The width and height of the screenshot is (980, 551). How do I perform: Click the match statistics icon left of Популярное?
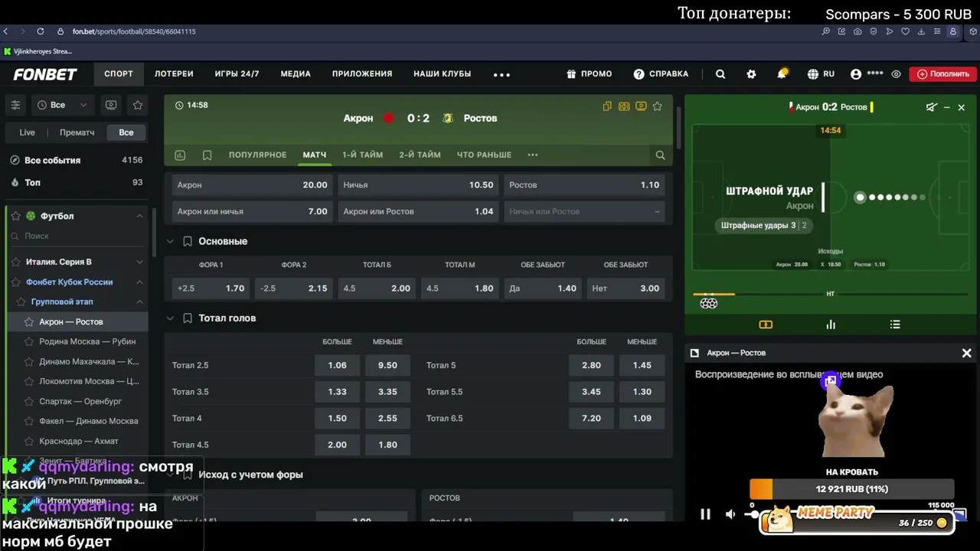(180, 155)
